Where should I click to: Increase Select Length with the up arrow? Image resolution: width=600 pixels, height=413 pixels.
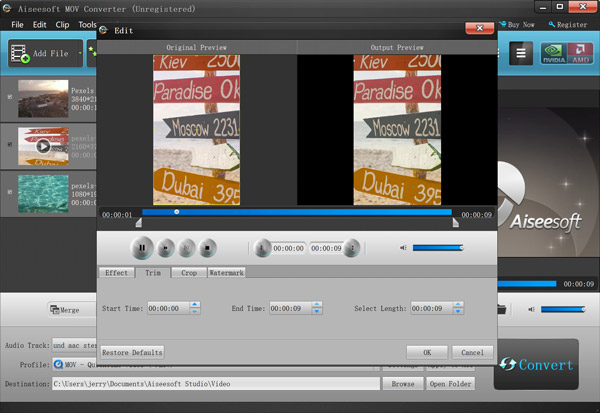click(458, 305)
